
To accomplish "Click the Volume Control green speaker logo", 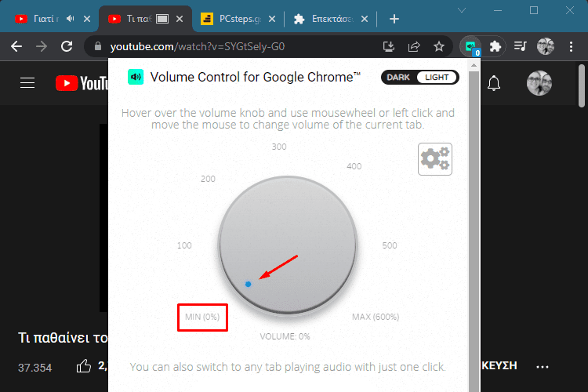I will point(136,77).
